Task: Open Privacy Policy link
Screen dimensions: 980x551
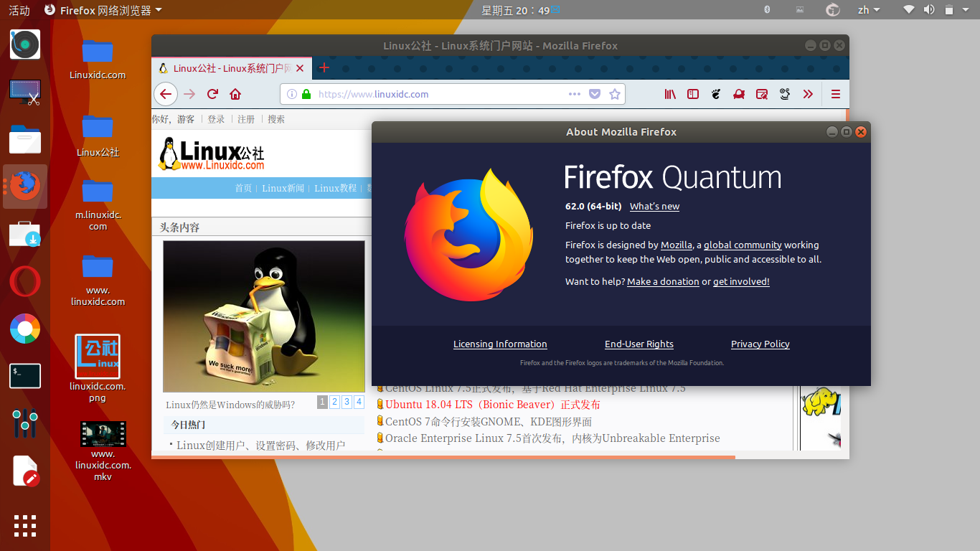Action: click(x=760, y=344)
